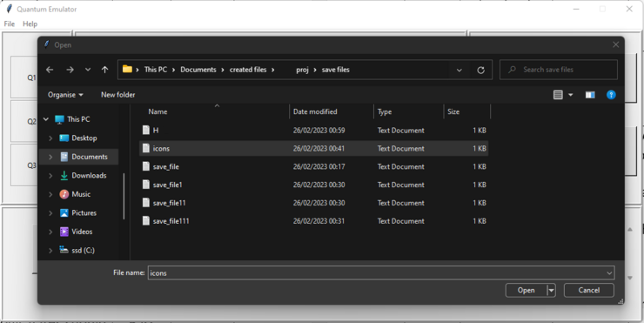Select save_file in the list
Image resolution: width=644 pixels, height=323 pixels.
point(314,166)
